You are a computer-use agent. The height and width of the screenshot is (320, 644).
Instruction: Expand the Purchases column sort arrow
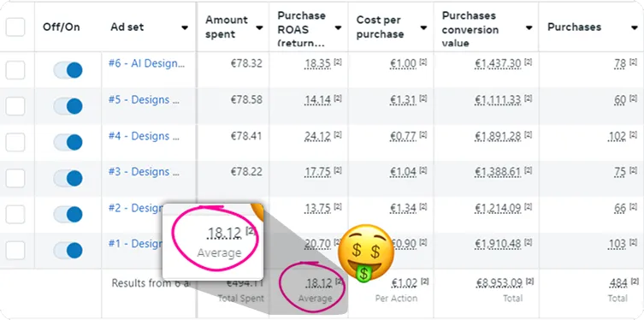coord(635,27)
